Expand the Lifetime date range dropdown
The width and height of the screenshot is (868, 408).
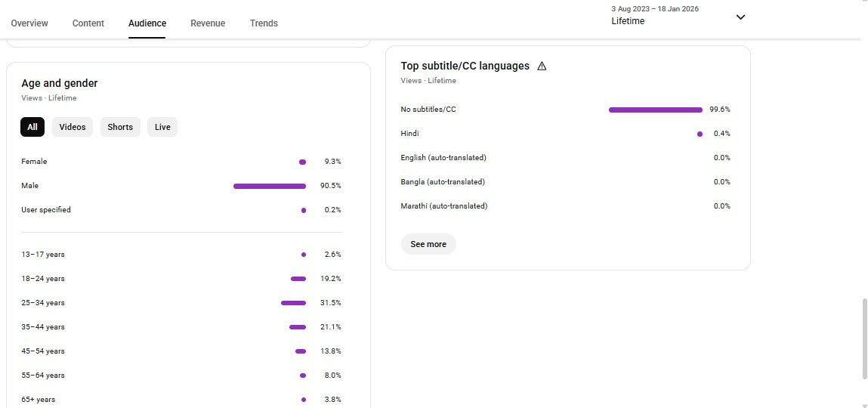[740, 17]
